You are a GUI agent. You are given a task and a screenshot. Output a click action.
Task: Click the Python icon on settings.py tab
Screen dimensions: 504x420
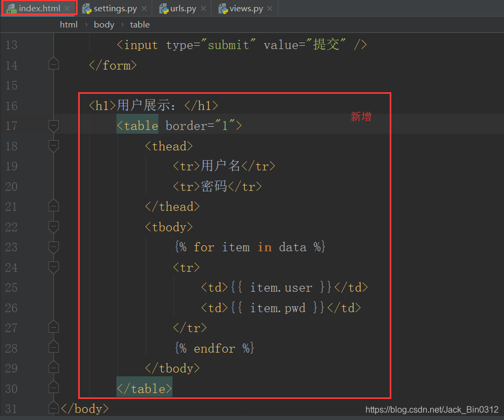[x=87, y=8]
